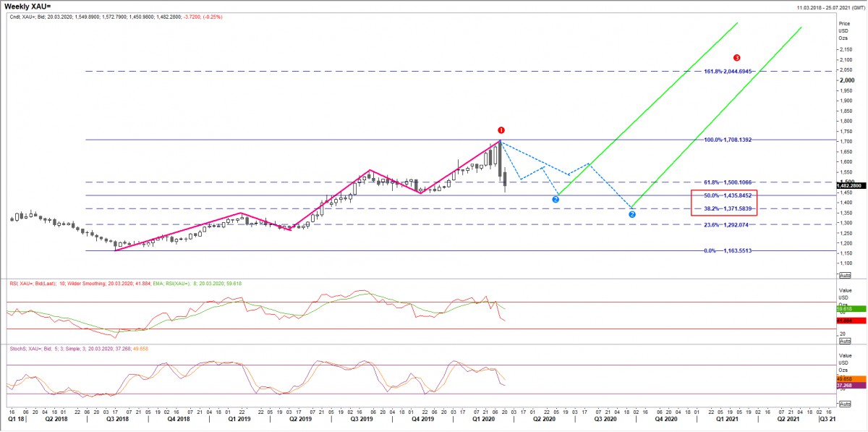Click the Cndl XAU= Bid legend text
This screenshot has width=868, height=432.
pos(101,16)
